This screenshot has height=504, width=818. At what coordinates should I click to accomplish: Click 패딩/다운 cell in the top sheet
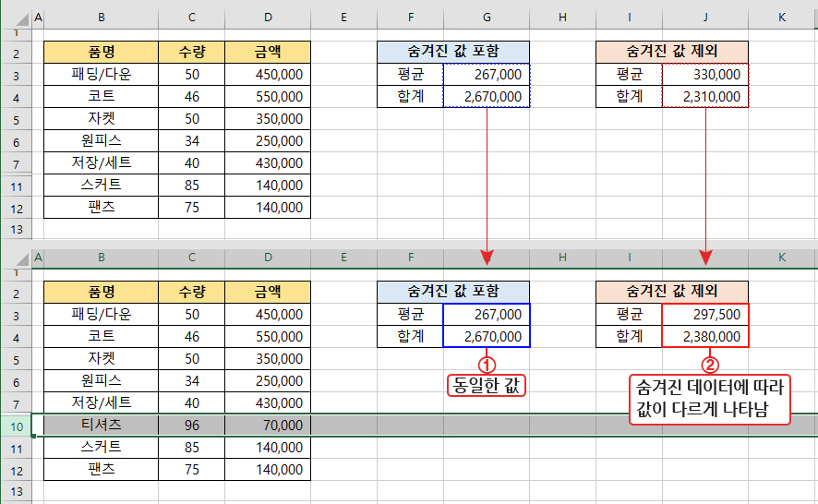(102, 75)
